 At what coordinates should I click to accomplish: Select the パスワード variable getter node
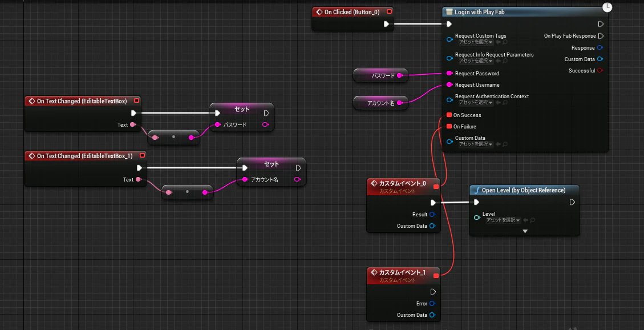(x=380, y=75)
